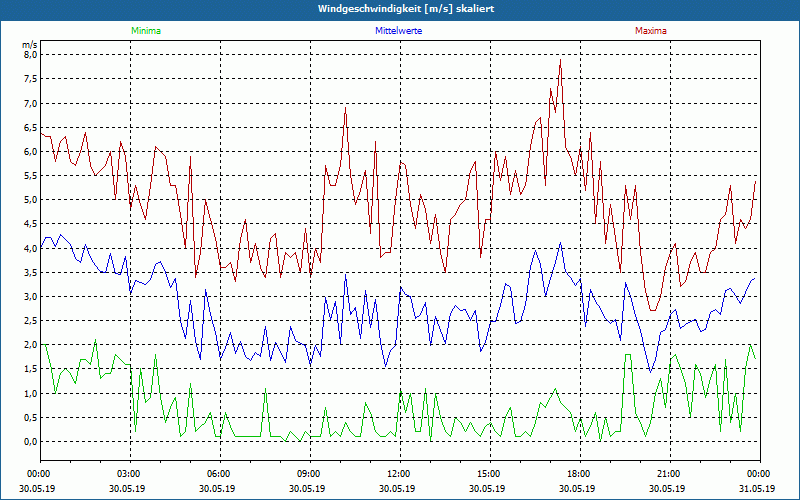The height and width of the screenshot is (500, 800).
Task: Click the 15:00 time axis label
Action: point(490,474)
